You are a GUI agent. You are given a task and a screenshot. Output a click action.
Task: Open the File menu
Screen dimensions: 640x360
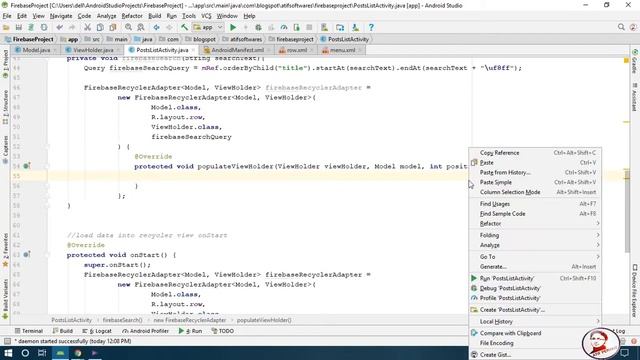[7, 16]
